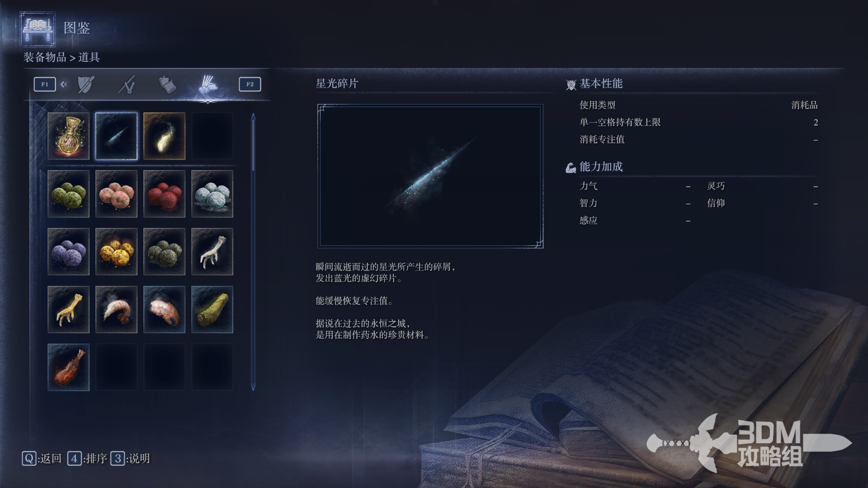Open the highlighted items tools tab
868x488 pixels.
click(208, 84)
